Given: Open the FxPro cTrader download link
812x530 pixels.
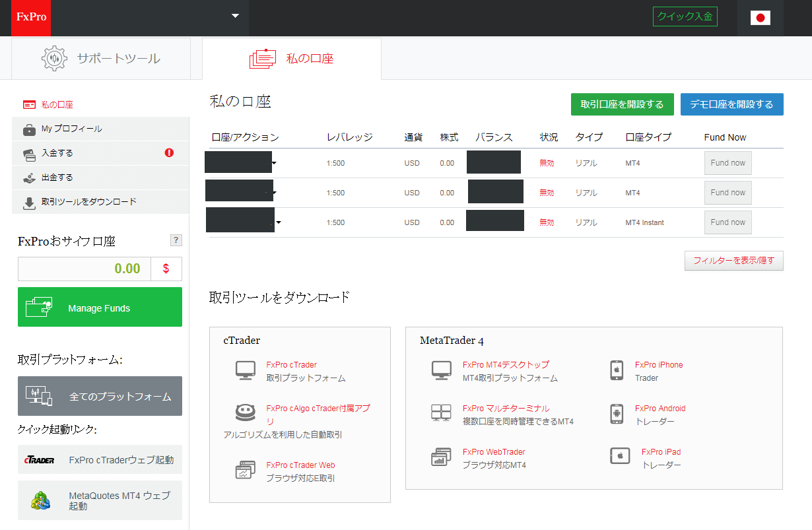Looking at the screenshot, I should (x=292, y=364).
